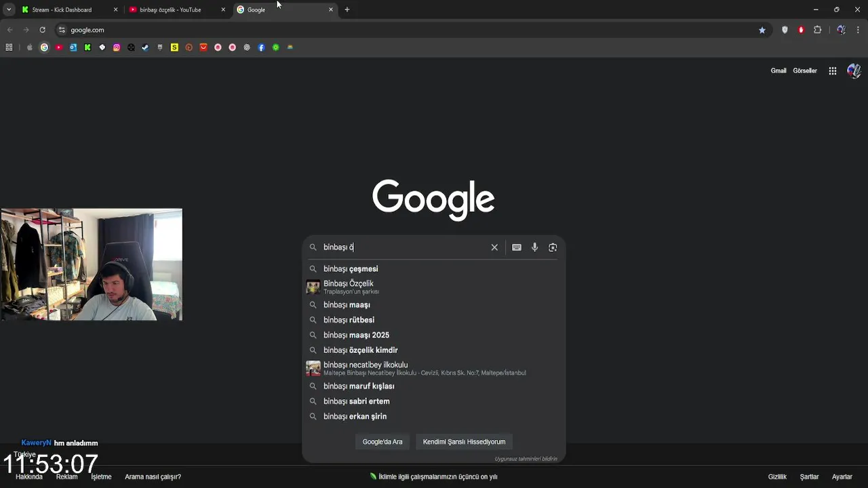Select suggestion binbaşı rütbesi

click(433, 320)
